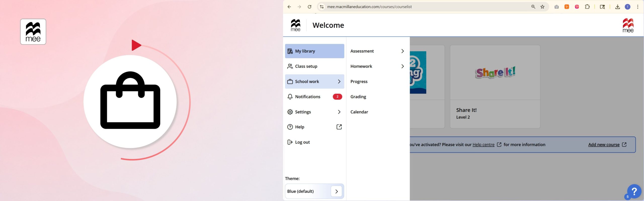Click the mee logo beside Welcome

296,25
